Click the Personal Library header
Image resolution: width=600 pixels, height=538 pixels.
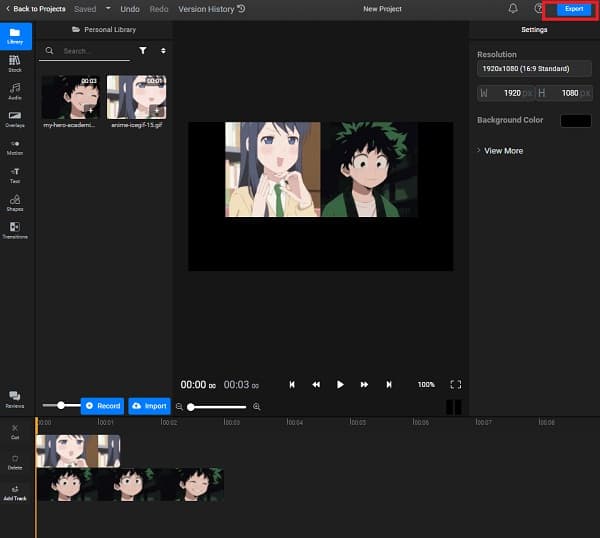(104, 29)
